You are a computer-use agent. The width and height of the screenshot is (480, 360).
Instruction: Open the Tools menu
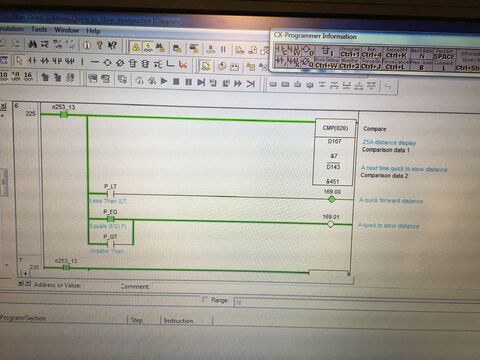tap(39, 29)
